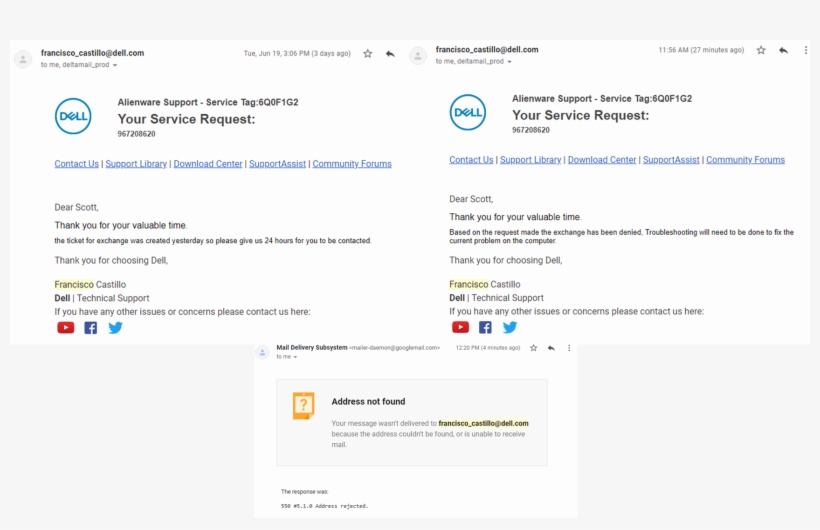Open Support Library link in Jun 19 email
Image resolution: width=820 pixels, height=530 pixels.
click(136, 164)
